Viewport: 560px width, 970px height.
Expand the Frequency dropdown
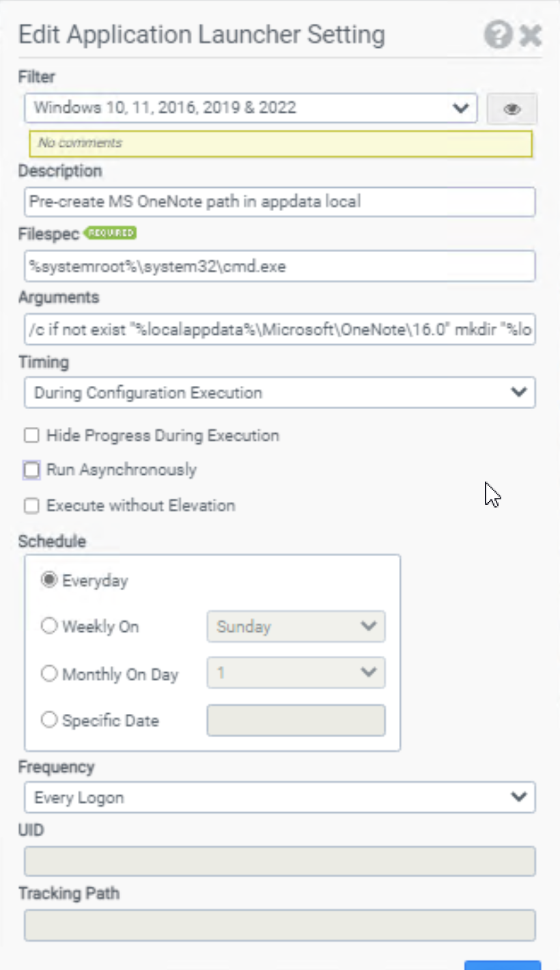coord(279,798)
